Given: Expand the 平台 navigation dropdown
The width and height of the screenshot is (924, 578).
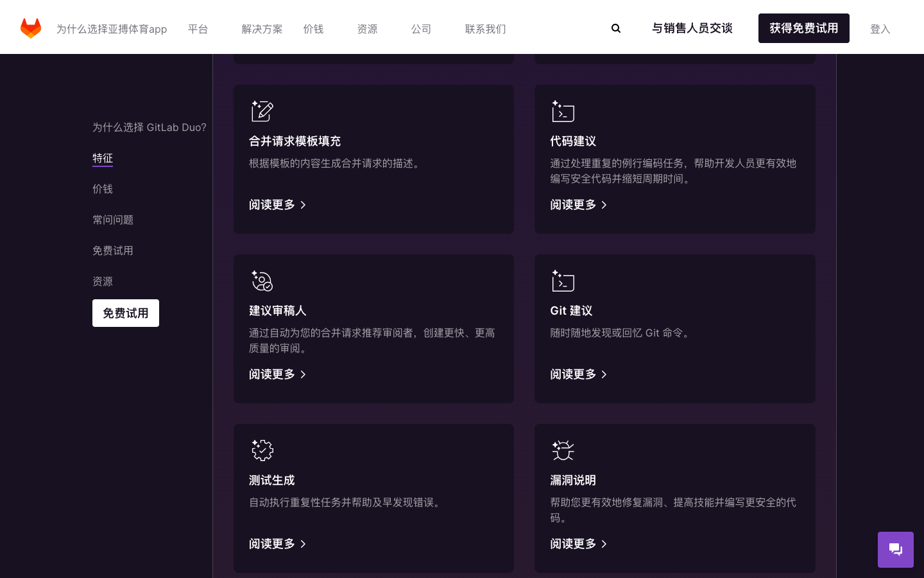Looking at the screenshot, I should (198, 29).
